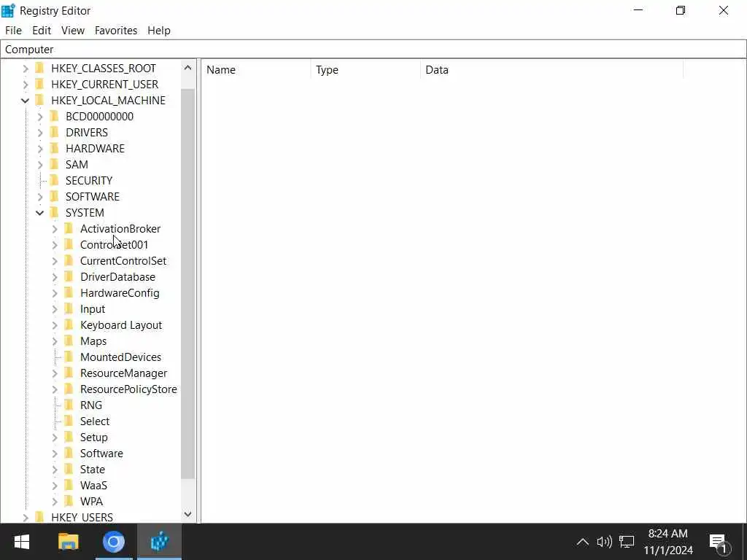
Task: Open the taskbar clock and date
Action: pos(668,542)
